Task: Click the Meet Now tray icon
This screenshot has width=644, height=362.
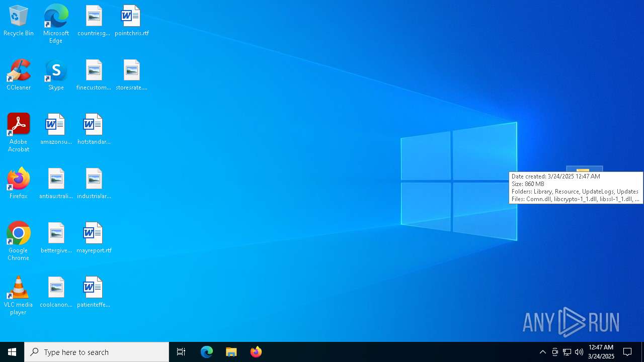Action: (x=555, y=352)
